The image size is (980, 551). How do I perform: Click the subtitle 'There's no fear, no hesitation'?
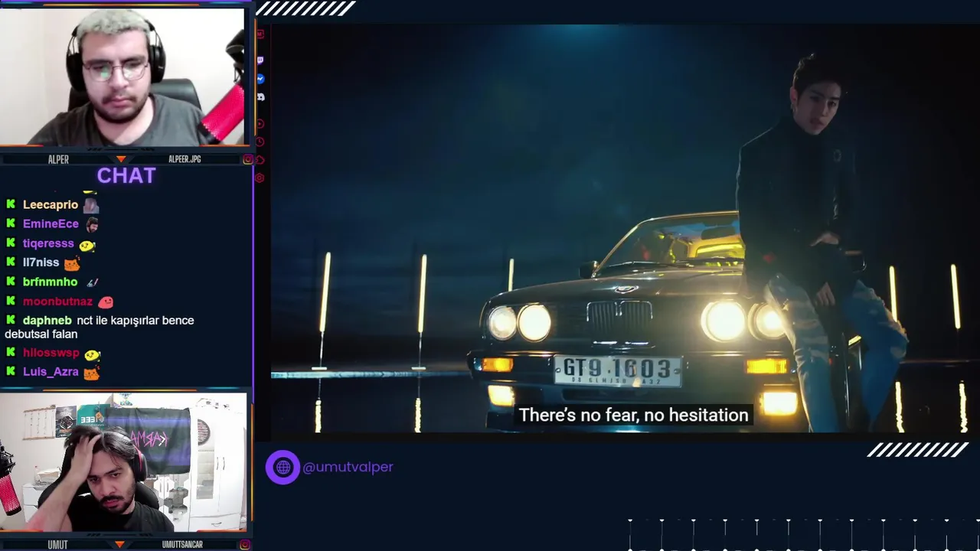(x=633, y=415)
